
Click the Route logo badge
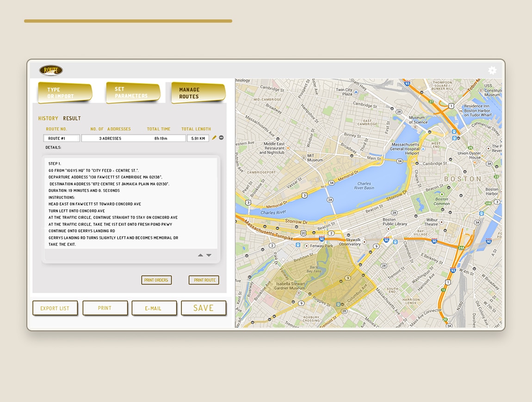coord(51,70)
